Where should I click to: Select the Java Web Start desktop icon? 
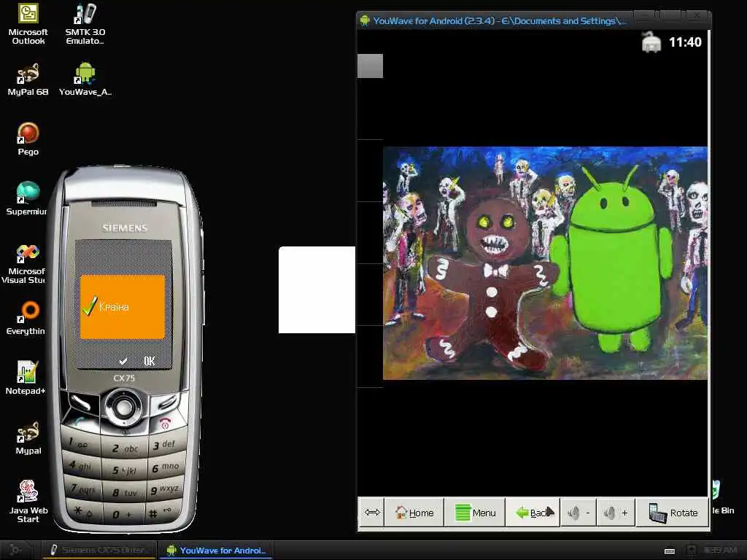point(28,502)
